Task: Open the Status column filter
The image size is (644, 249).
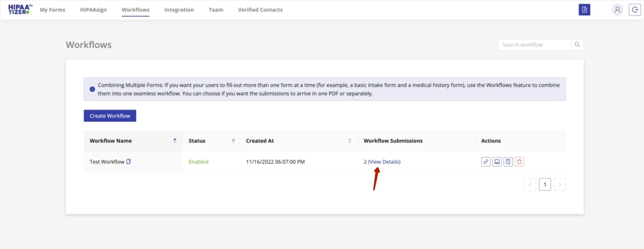Action: pyautogui.click(x=233, y=141)
